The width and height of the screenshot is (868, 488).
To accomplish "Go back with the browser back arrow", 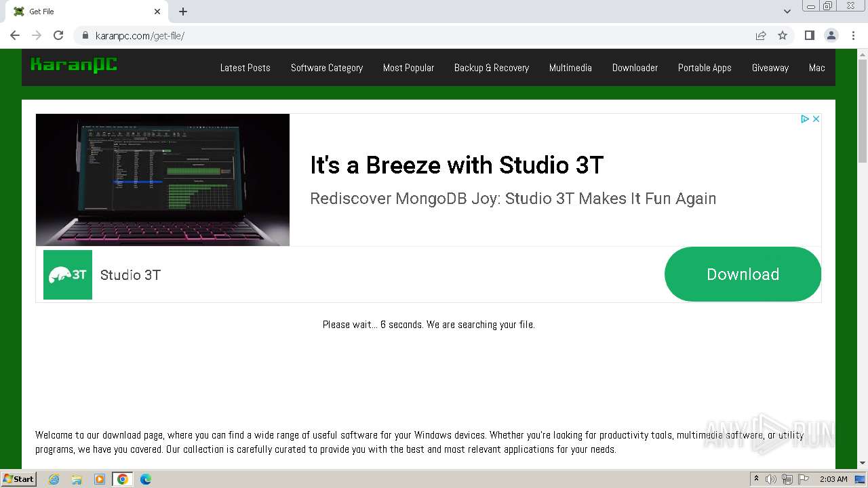I will point(15,35).
